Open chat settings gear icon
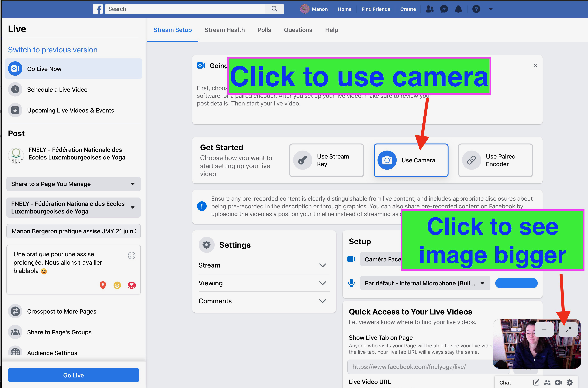 (570, 383)
